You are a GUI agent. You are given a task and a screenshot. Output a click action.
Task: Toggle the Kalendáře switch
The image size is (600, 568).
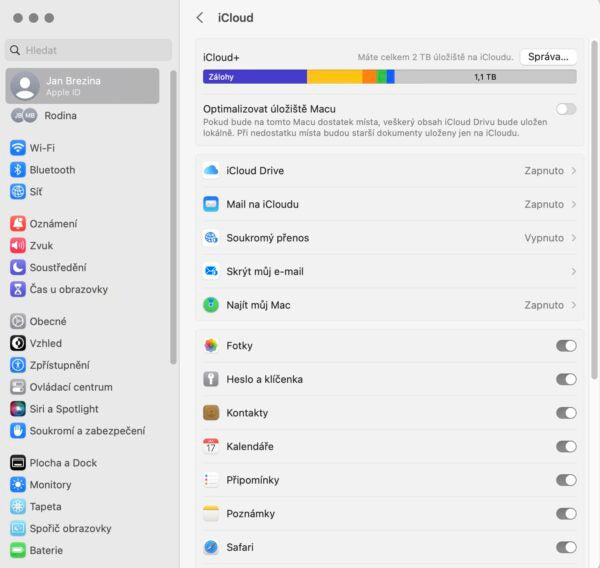click(x=566, y=446)
